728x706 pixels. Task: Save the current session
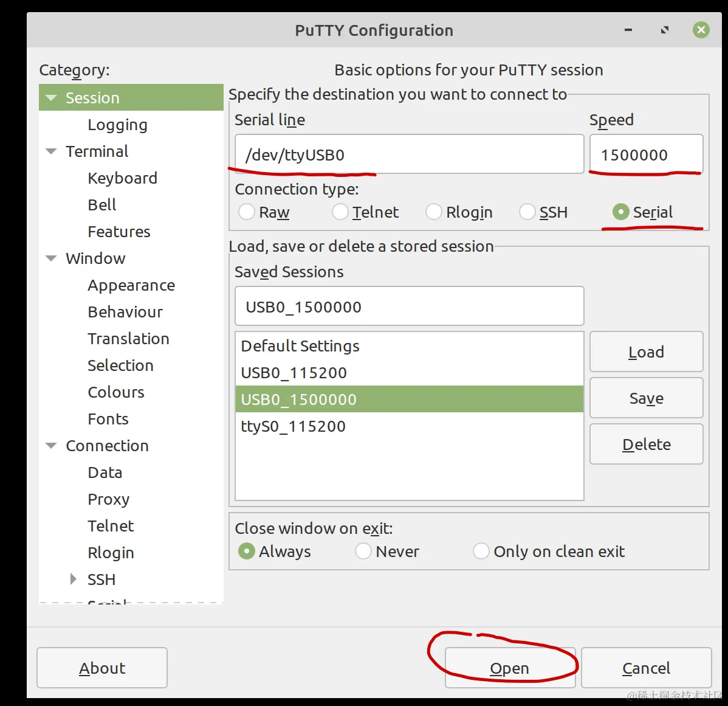[x=647, y=398]
